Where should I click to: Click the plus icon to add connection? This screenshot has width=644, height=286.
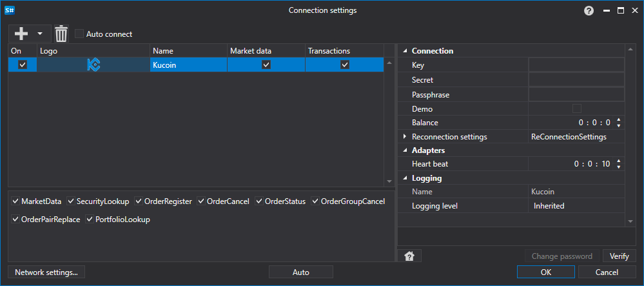click(21, 34)
